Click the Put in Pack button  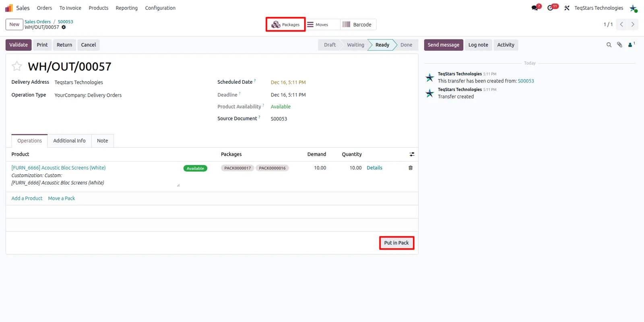[396, 243]
